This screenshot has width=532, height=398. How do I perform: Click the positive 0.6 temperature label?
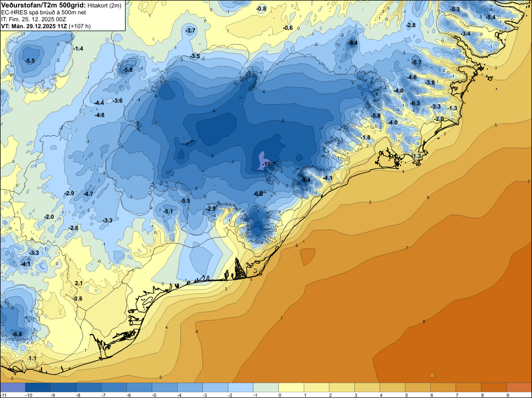pyautogui.click(x=78, y=298)
